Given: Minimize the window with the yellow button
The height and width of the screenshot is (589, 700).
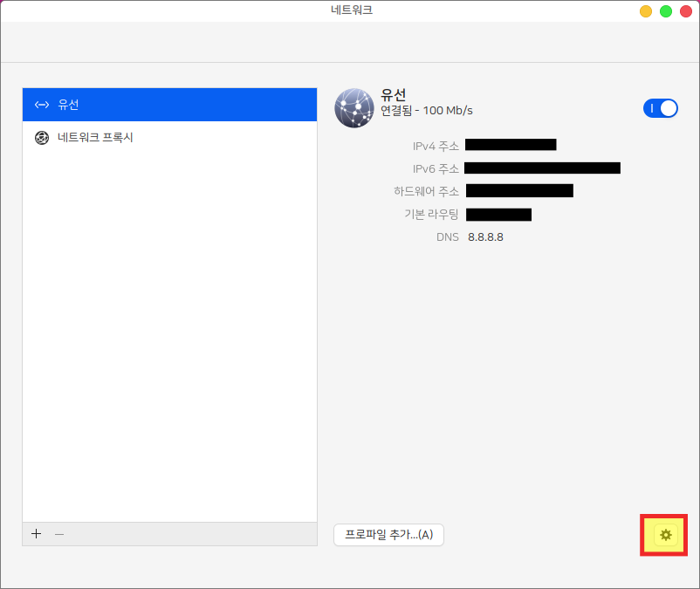Looking at the screenshot, I should pyautogui.click(x=646, y=11).
